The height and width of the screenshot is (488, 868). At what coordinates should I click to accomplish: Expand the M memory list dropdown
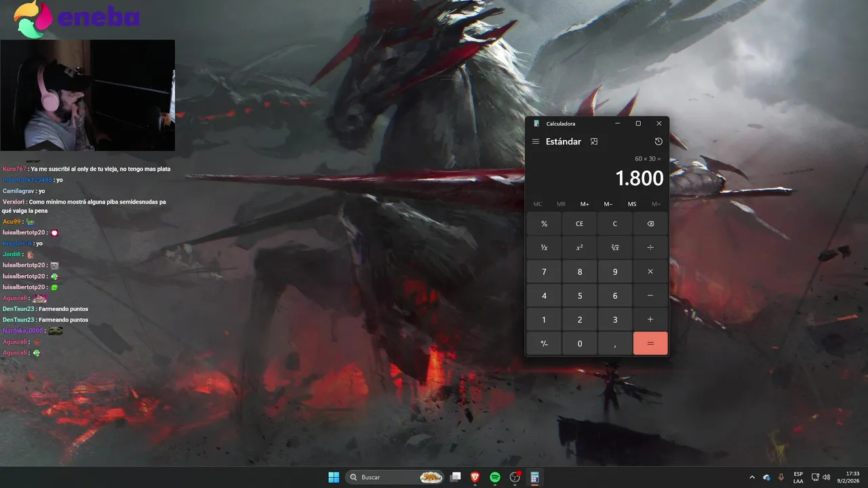[x=656, y=204]
